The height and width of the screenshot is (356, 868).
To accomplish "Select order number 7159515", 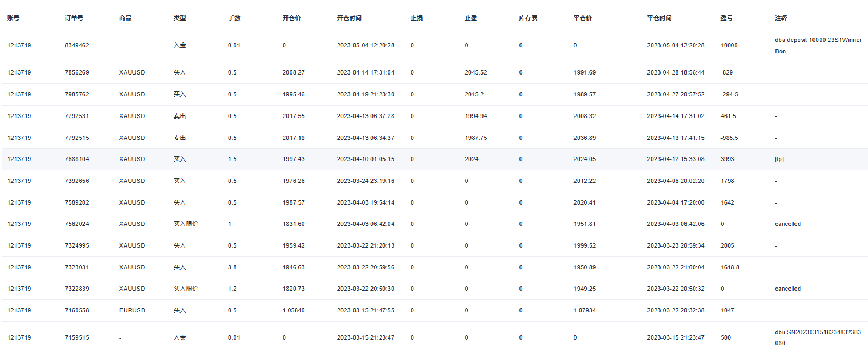I will click(77, 337).
